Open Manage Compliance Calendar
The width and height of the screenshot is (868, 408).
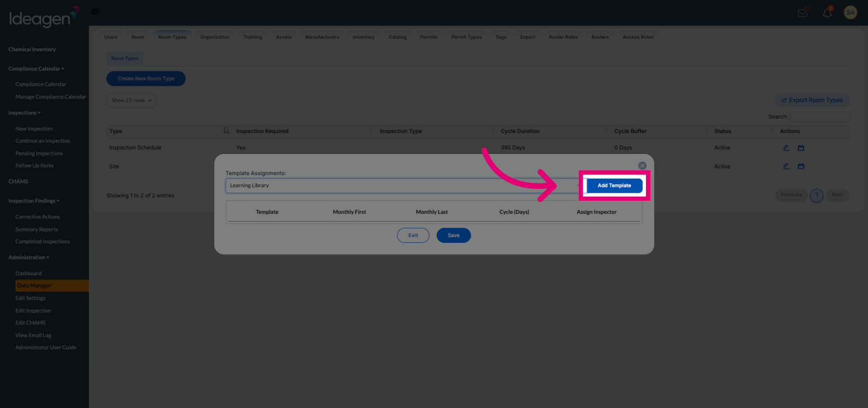click(x=51, y=97)
